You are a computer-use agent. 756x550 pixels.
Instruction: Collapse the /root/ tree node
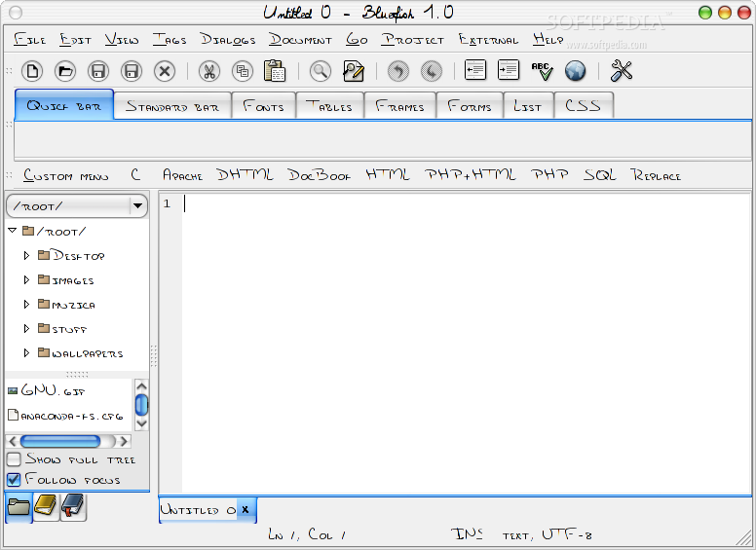(13, 231)
